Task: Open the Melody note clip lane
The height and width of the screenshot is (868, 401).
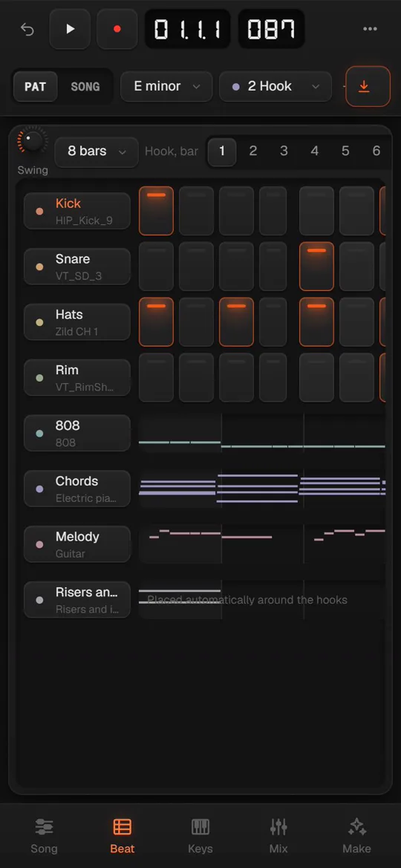Action: 262,544
